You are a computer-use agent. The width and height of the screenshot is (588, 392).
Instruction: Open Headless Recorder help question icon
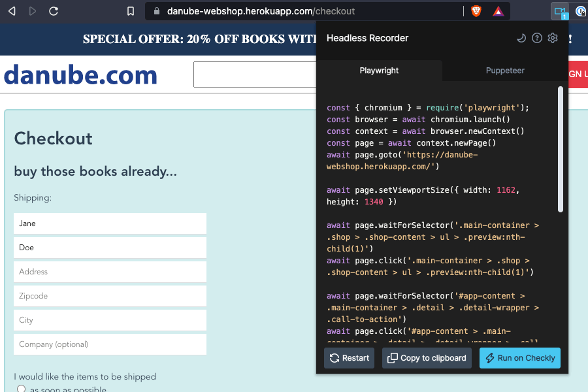pyautogui.click(x=537, y=38)
